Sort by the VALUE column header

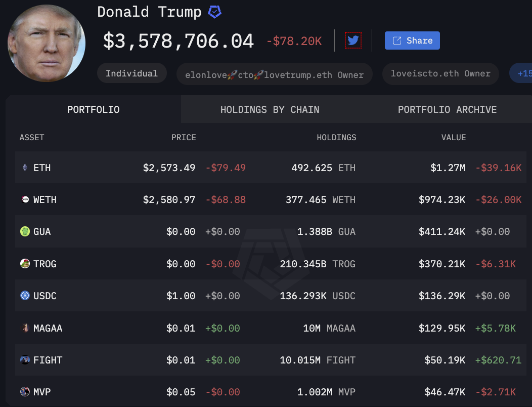point(453,137)
